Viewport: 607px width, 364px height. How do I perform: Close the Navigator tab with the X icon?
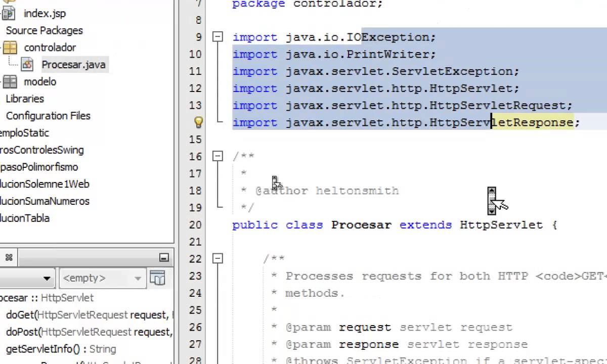coord(9,257)
